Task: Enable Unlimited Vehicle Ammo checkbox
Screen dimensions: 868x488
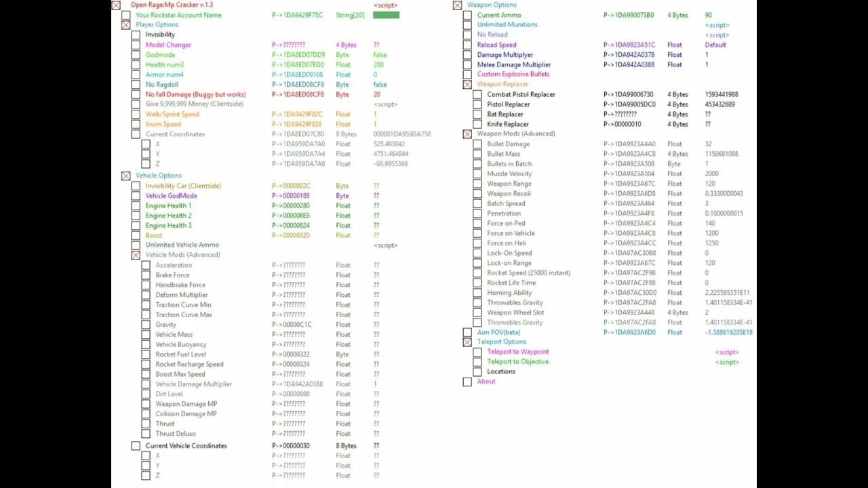Action: coord(136,245)
